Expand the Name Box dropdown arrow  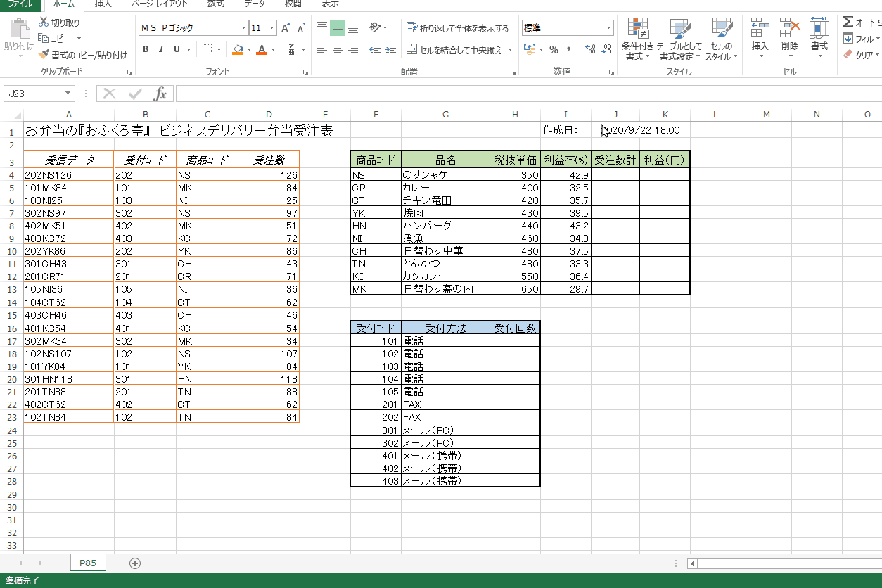[x=68, y=94]
